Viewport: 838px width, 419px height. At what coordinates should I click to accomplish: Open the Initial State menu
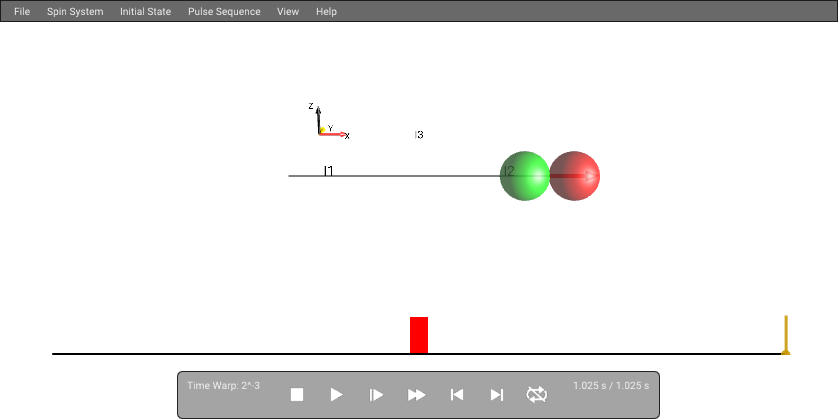pyautogui.click(x=145, y=11)
